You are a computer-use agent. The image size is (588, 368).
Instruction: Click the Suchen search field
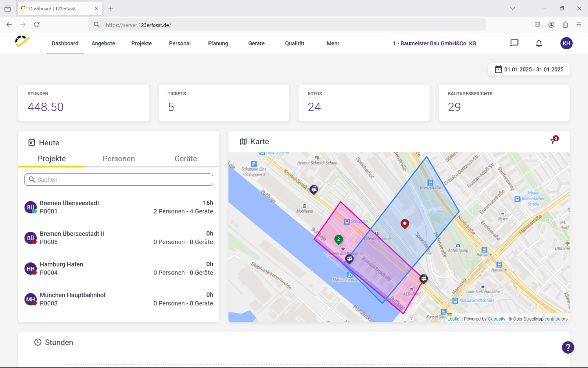tap(119, 180)
